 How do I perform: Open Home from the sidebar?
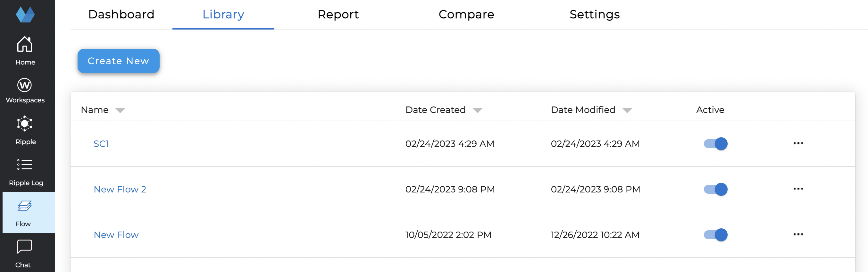click(x=25, y=51)
